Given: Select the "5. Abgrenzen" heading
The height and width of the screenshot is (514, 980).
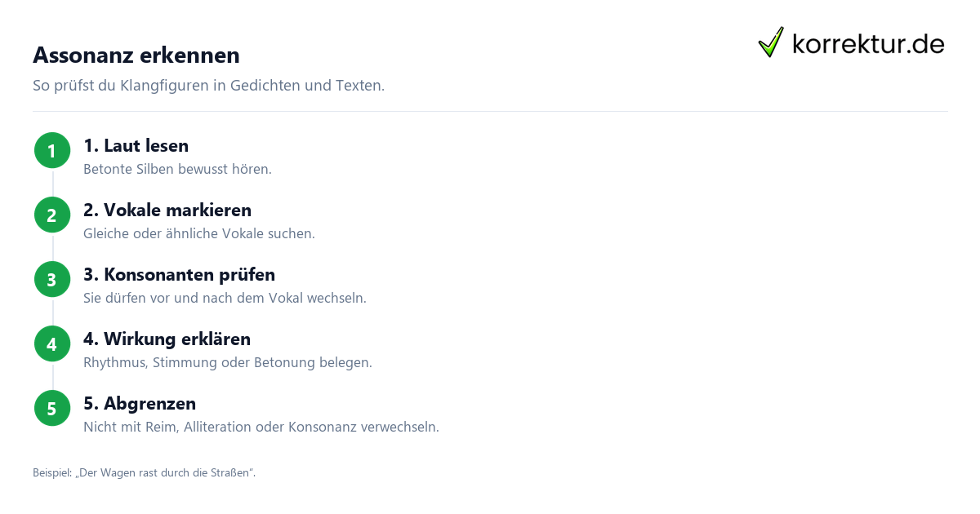Looking at the screenshot, I should [140, 404].
